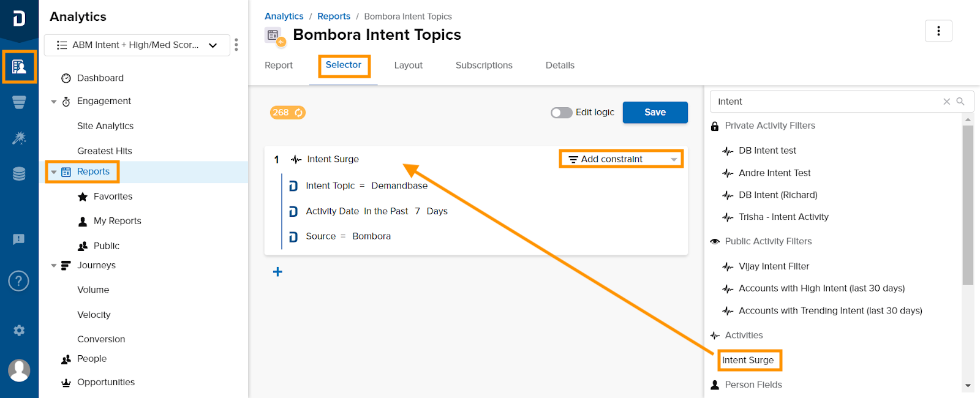Click the plus icon to add a selector
980x398 pixels.
click(277, 272)
